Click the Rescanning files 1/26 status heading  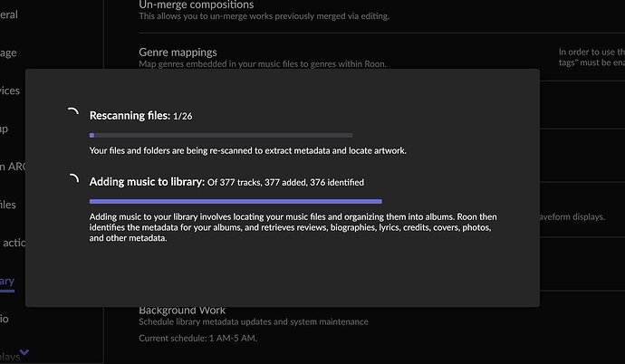139,116
